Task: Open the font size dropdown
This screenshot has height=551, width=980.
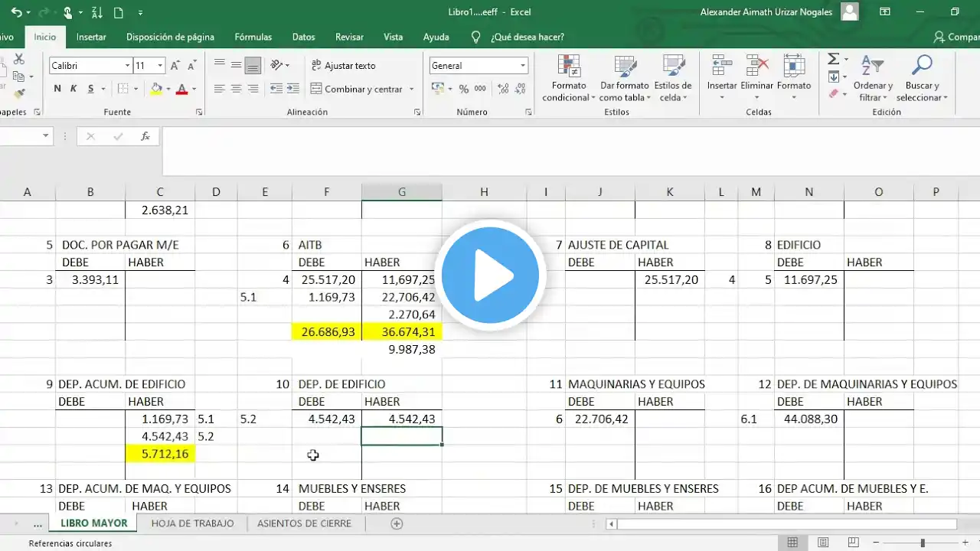Action: pos(160,66)
